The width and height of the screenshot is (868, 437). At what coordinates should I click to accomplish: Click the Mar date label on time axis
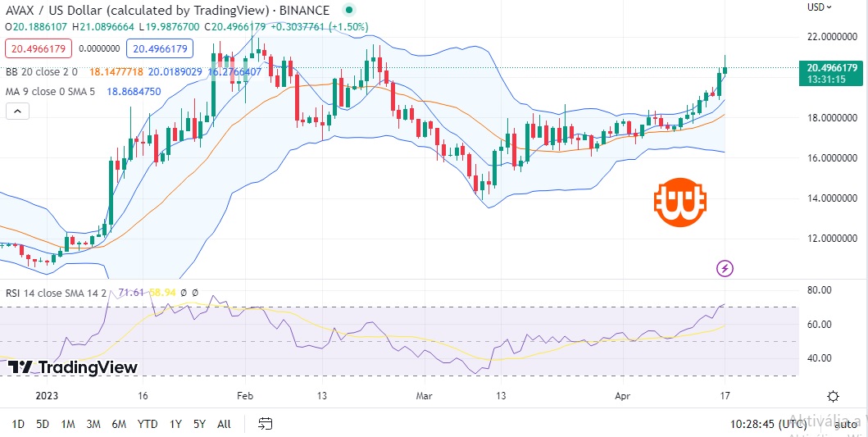pos(424,396)
